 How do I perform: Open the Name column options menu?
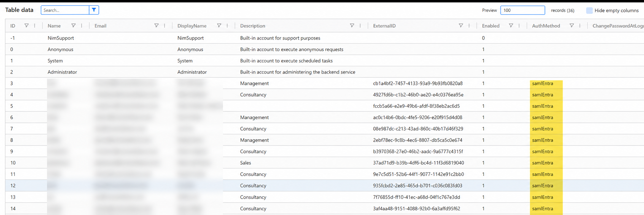(82, 26)
